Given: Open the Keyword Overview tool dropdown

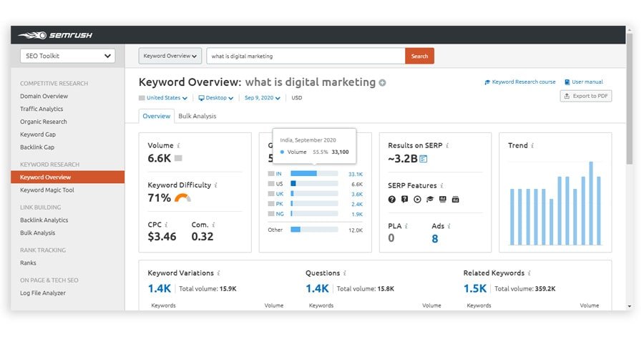Looking at the screenshot, I should (170, 57).
